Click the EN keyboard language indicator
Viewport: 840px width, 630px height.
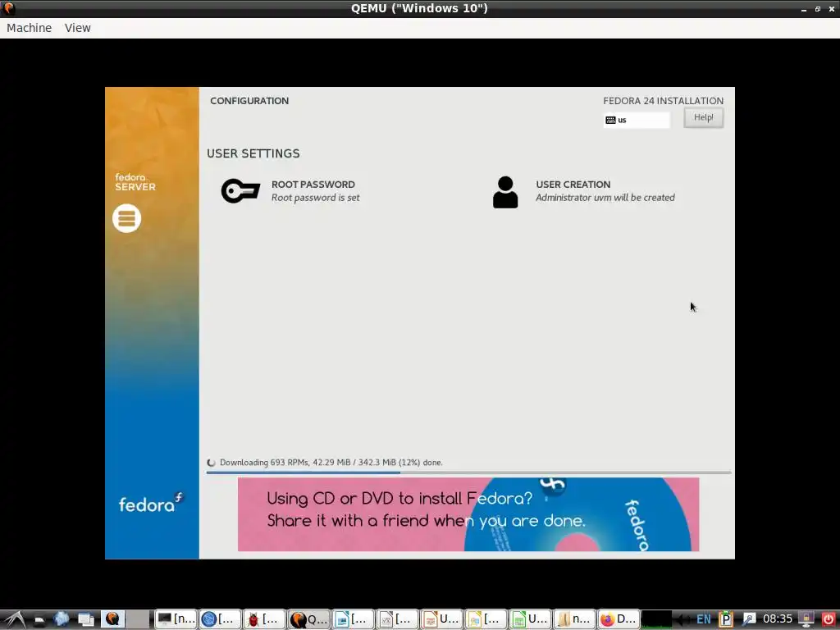[703, 620]
